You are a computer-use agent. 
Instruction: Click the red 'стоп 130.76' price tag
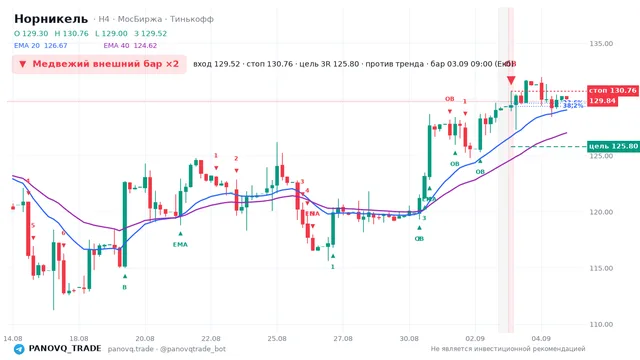click(613, 91)
